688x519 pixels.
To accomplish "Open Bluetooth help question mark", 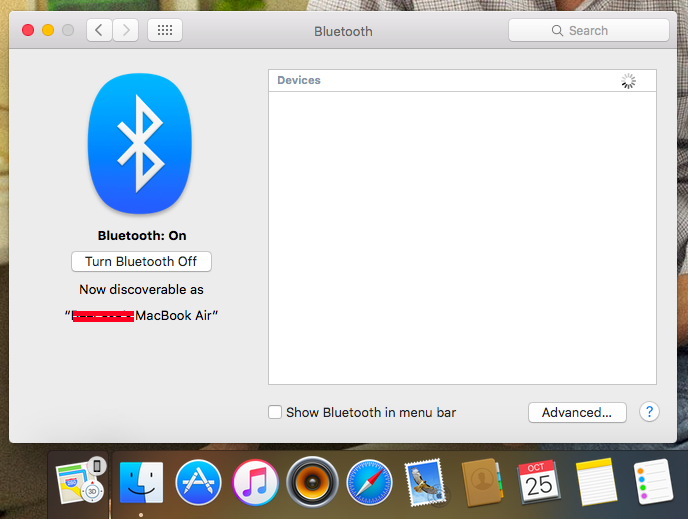I will pos(649,412).
